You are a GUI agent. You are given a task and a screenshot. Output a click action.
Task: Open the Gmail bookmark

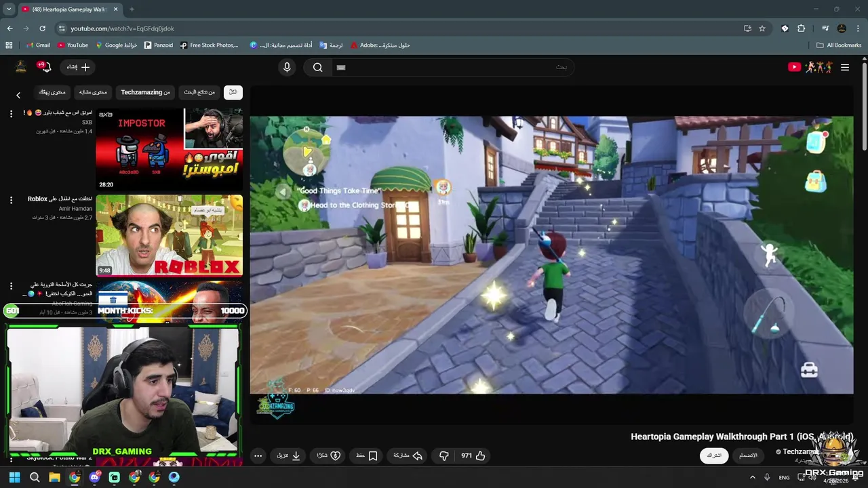pos(38,45)
